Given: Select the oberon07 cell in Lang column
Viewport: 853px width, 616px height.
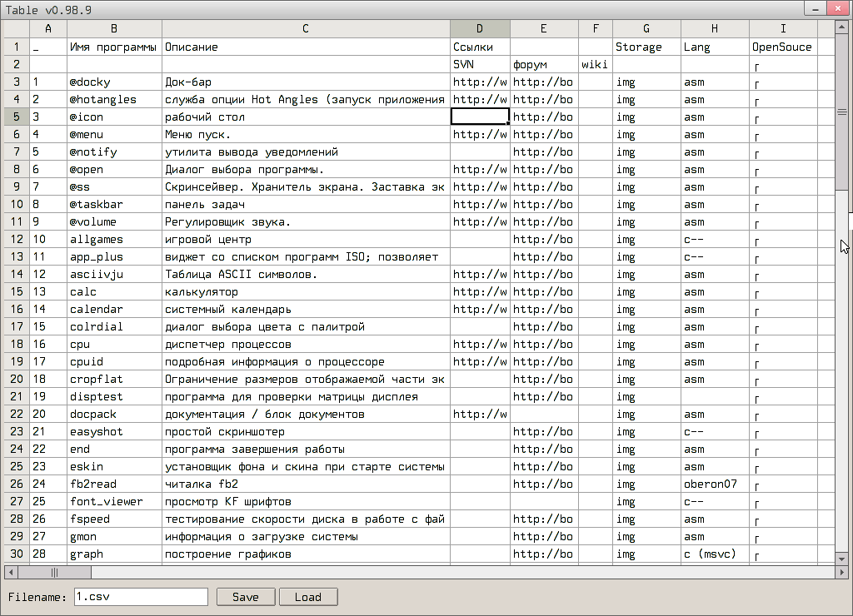Looking at the screenshot, I should pyautogui.click(x=715, y=484).
